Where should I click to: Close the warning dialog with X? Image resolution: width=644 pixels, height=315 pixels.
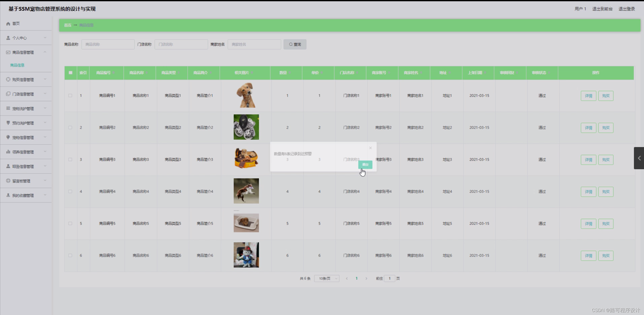(x=370, y=148)
